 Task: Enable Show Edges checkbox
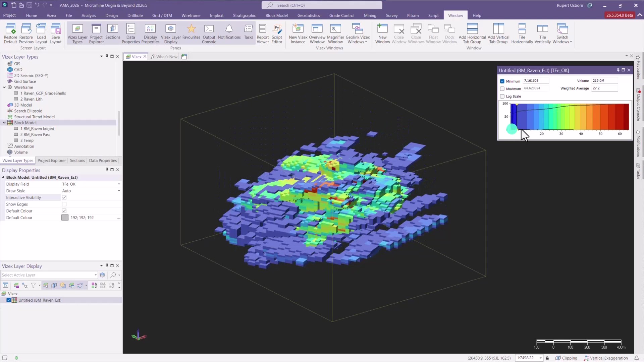pos(64,204)
